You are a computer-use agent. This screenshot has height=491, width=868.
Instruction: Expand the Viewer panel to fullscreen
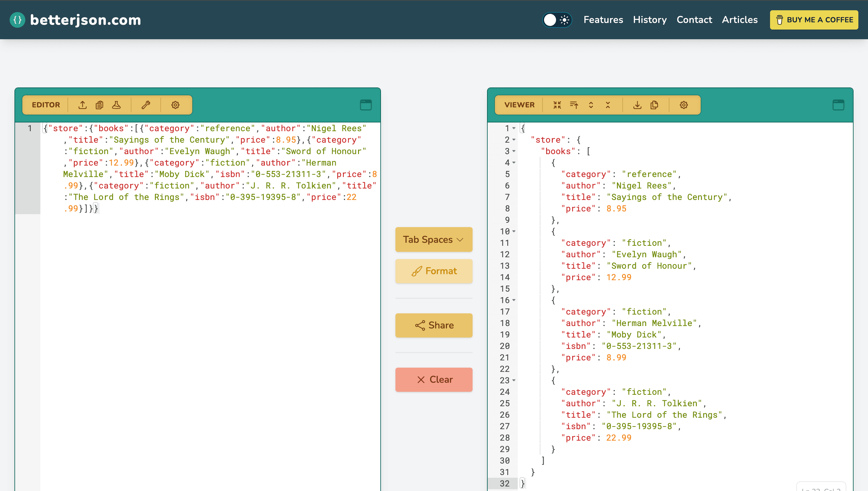(x=838, y=105)
